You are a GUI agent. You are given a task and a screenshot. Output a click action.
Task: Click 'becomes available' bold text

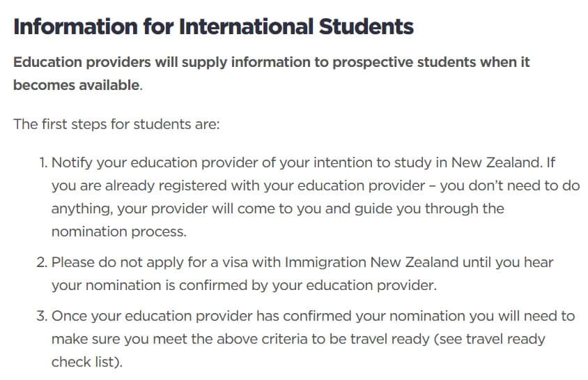pos(77,85)
